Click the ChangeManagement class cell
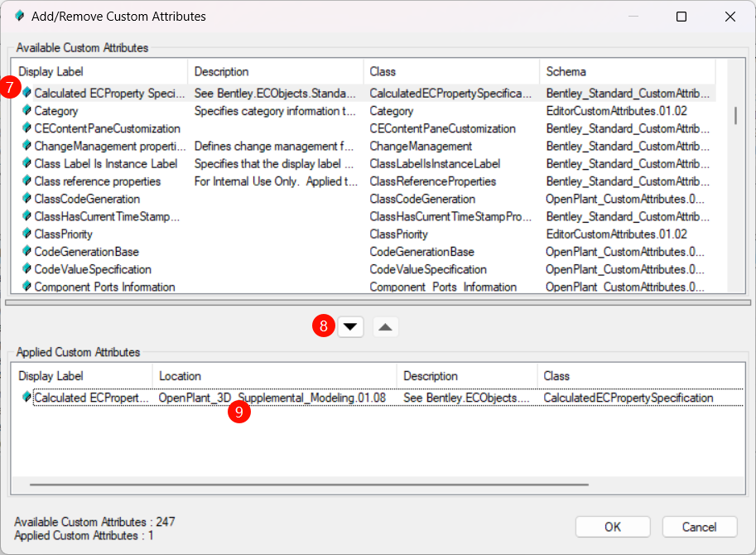The image size is (756, 555). pyautogui.click(x=421, y=146)
